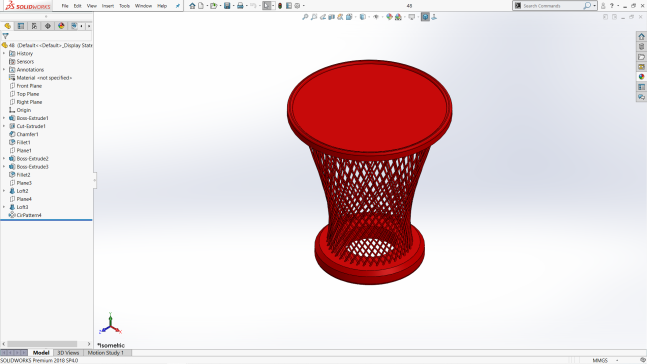Open the PropertyManager tab
The image size is (647, 364).
tap(21, 26)
